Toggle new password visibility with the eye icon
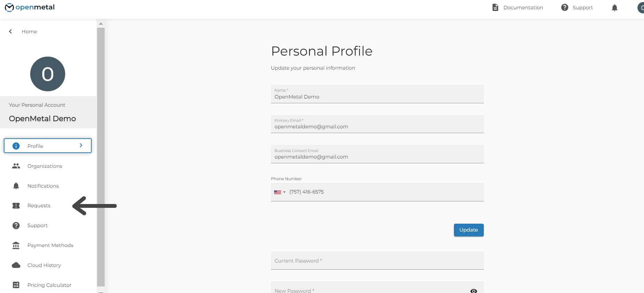Image resolution: width=644 pixels, height=293 pixels. pyautogui.click(x=473, y=290)
